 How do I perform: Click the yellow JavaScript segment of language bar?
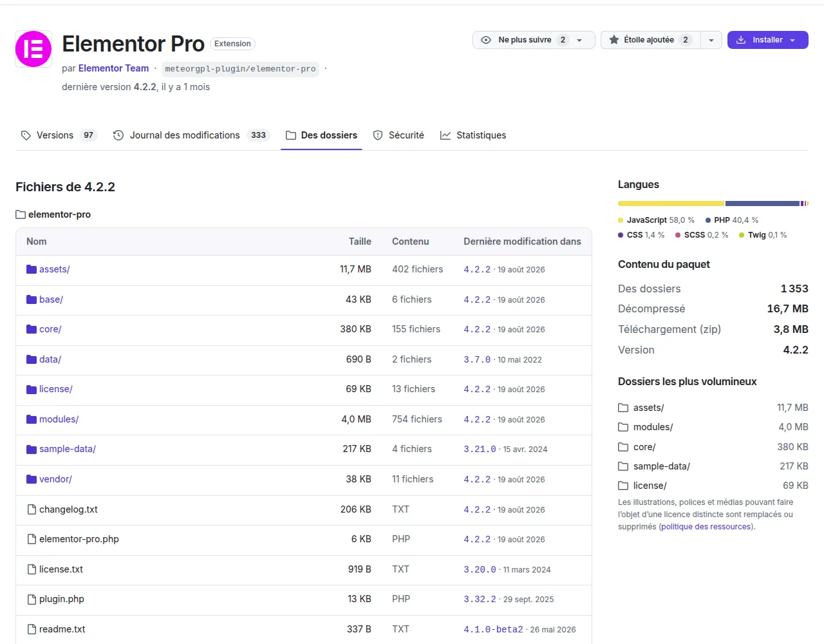tap(671, 204)
